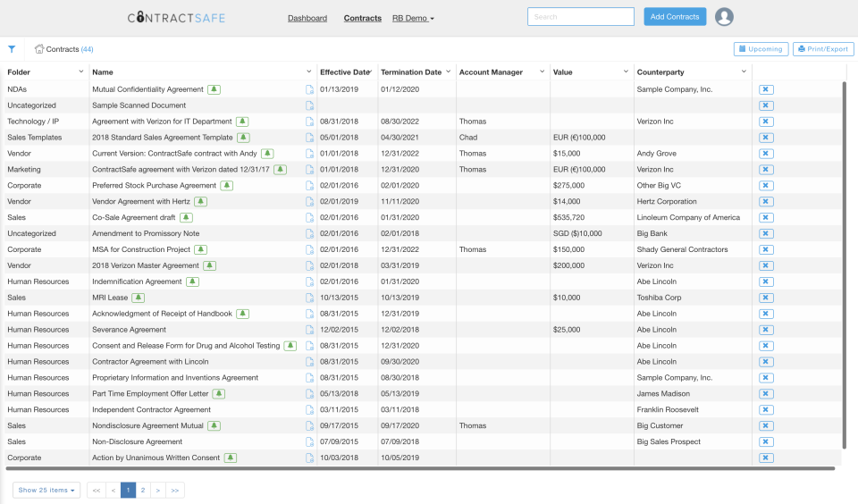Select Proprietary Information and Inventions Agreement

click(175, 378)
